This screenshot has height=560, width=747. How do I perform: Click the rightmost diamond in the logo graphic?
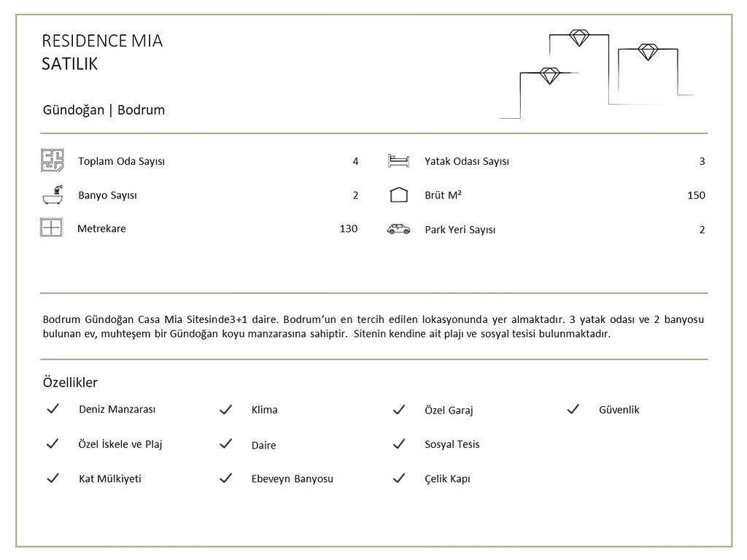tap(648, 52)
